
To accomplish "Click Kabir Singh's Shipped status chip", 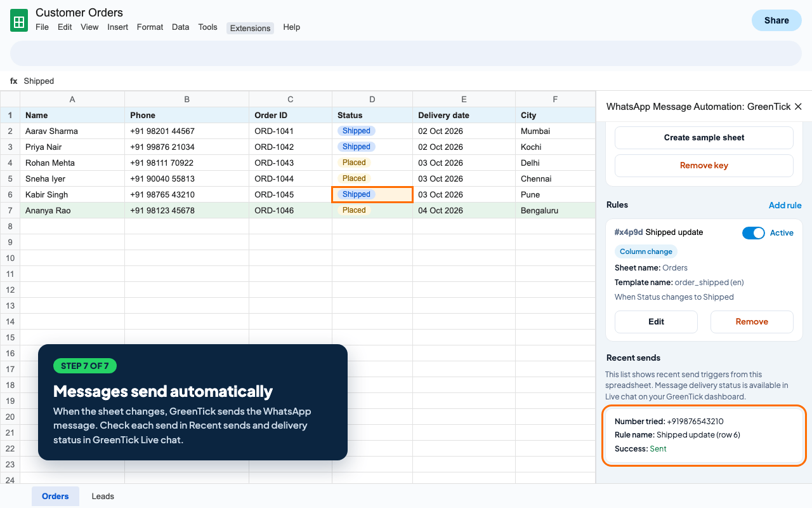I will [x=356, y=194].
